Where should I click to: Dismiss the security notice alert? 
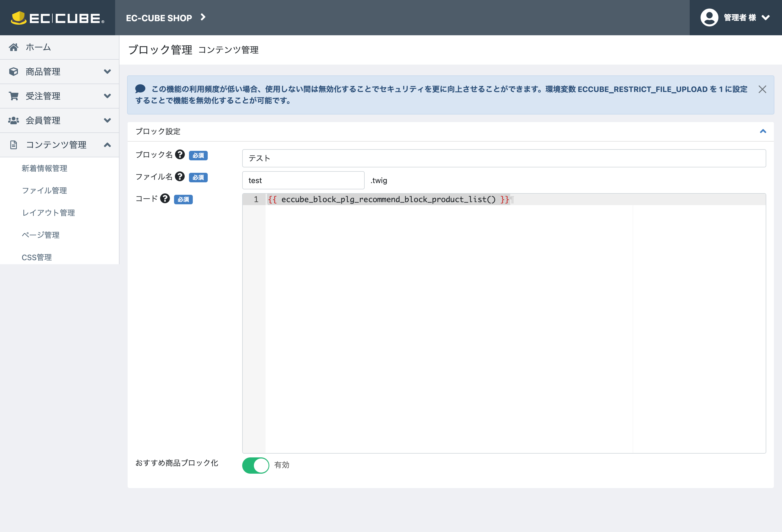pos(762,89)
